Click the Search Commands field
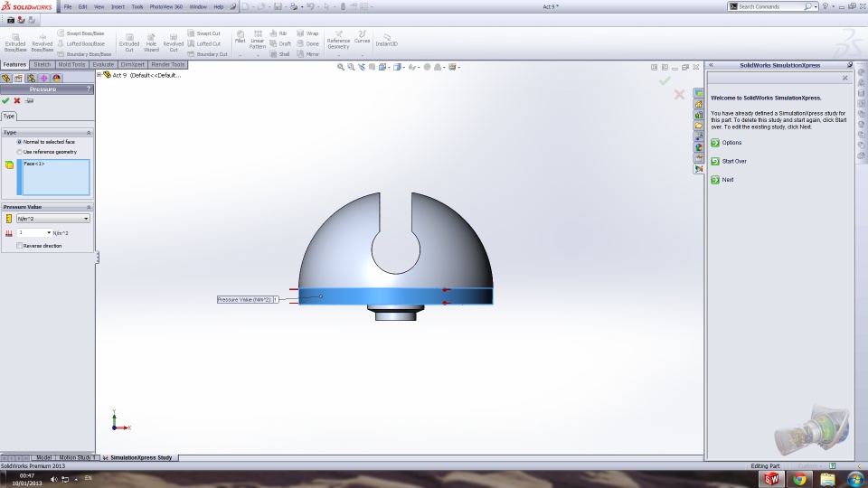Image resolution: width=868 pixels, height=488 pixels. (x=769, y=6)
